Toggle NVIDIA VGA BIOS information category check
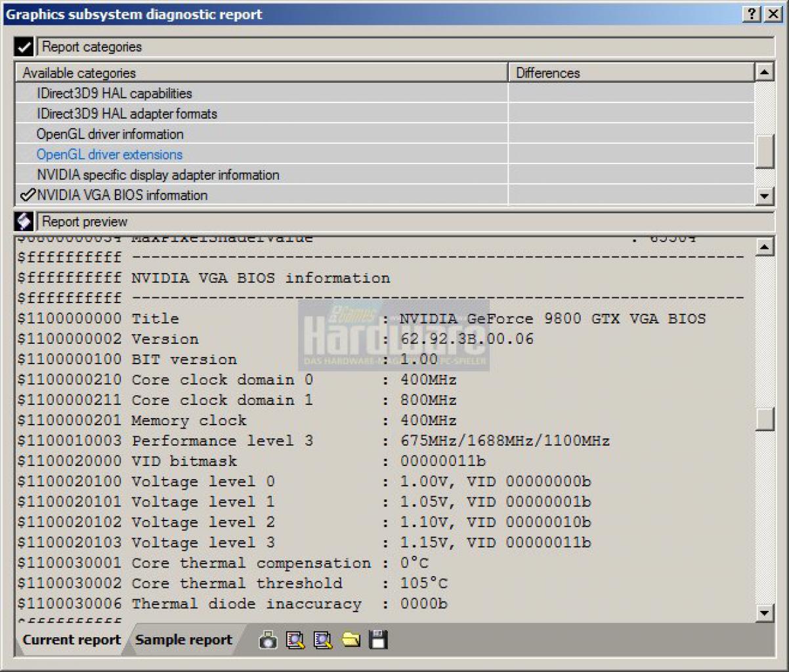This screenshot has width=789, height=672. (28, 195)
